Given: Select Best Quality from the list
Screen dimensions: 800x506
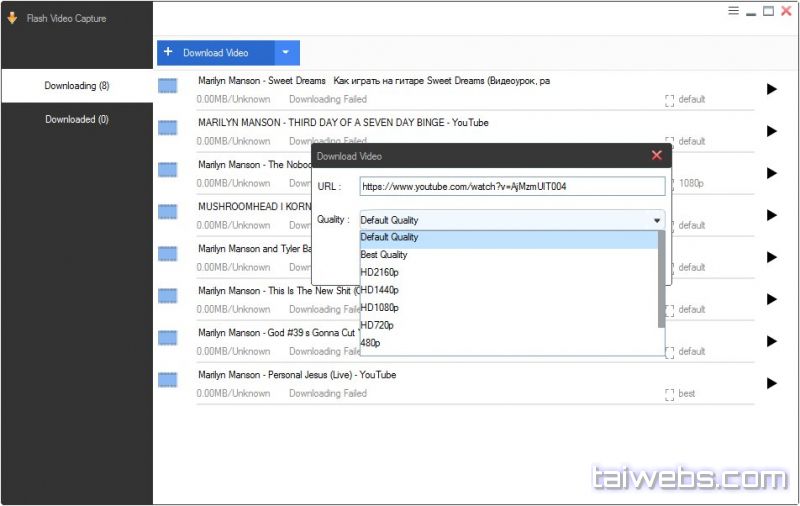Looking at the screenshot, I should [384, 255].
